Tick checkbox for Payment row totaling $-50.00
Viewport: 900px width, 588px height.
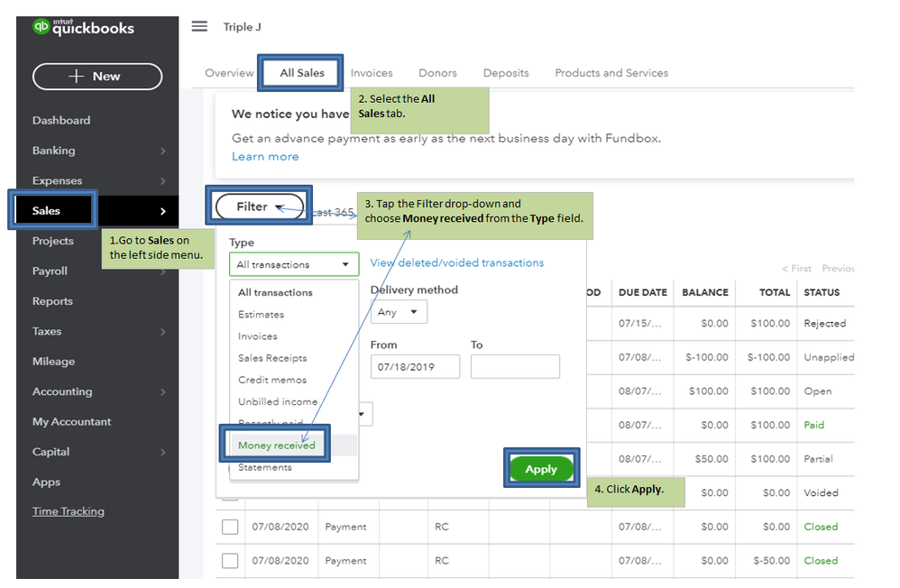coord(230,560)
